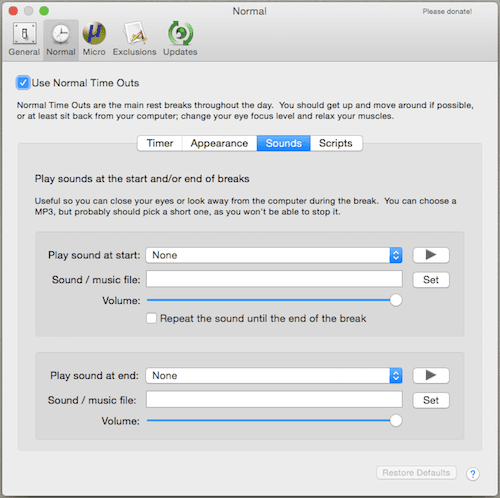
Task: Preview the start sound with play button
Action: click(431, 255)
